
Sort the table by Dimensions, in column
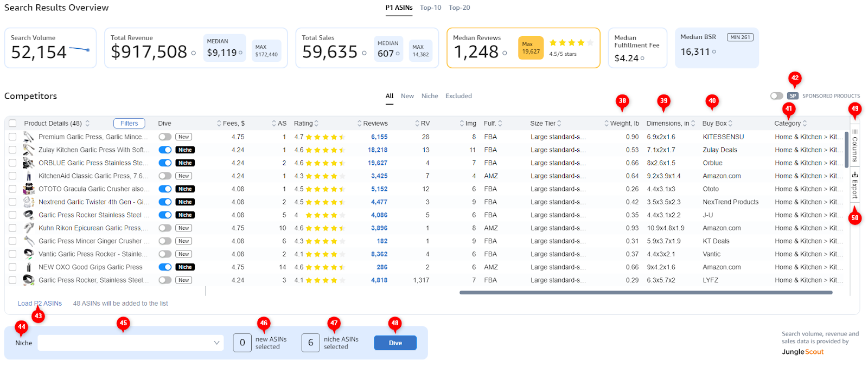click(671, 124)
